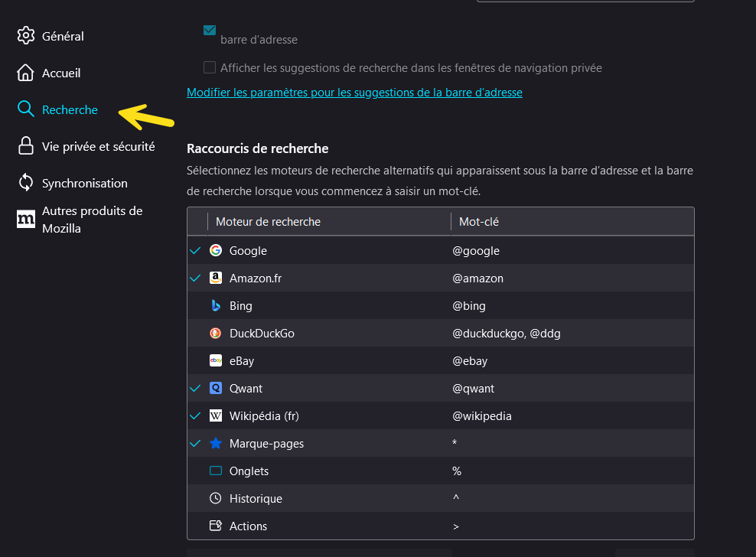Uncheck the barre d'adresse suggestions checkbox
Screen dimensions: 756x557
tap(210, 31)
